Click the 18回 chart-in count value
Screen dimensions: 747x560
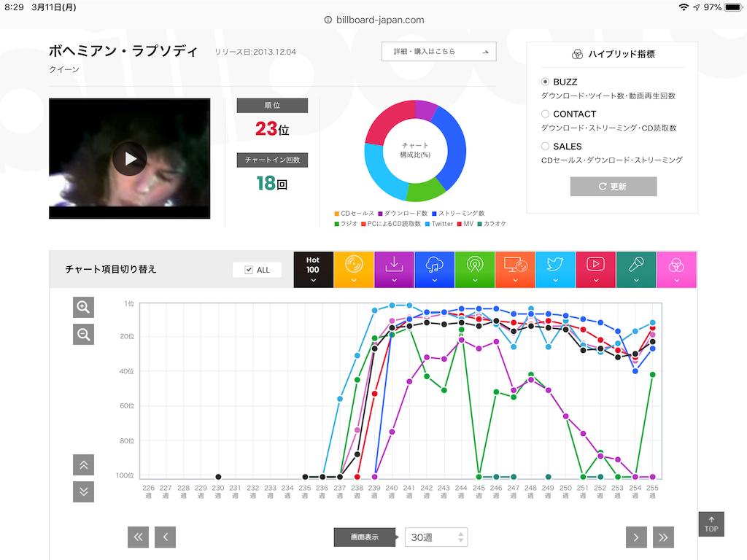(272, 183)
